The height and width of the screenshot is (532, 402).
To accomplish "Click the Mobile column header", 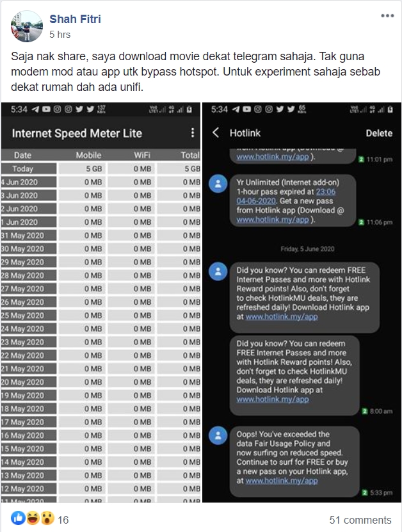I will 88,155.
